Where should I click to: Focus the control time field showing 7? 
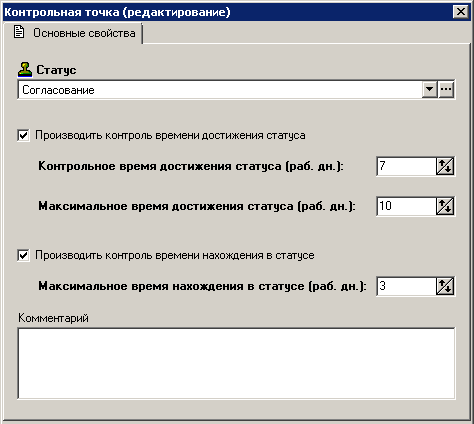point(406,166)
